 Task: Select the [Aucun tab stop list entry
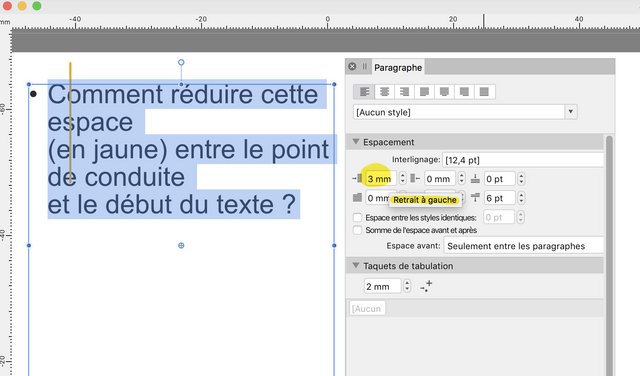[367, 309]
